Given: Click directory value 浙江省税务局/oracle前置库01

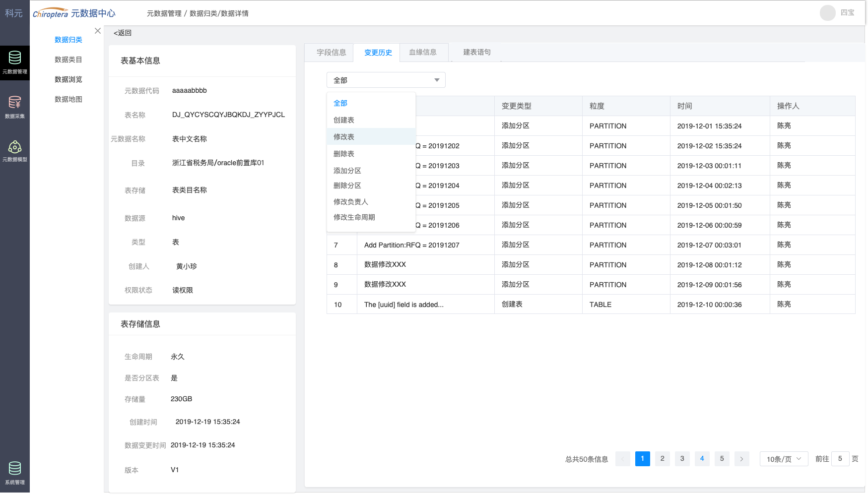Looking at the screenshot, I should (x=218, y=163).
